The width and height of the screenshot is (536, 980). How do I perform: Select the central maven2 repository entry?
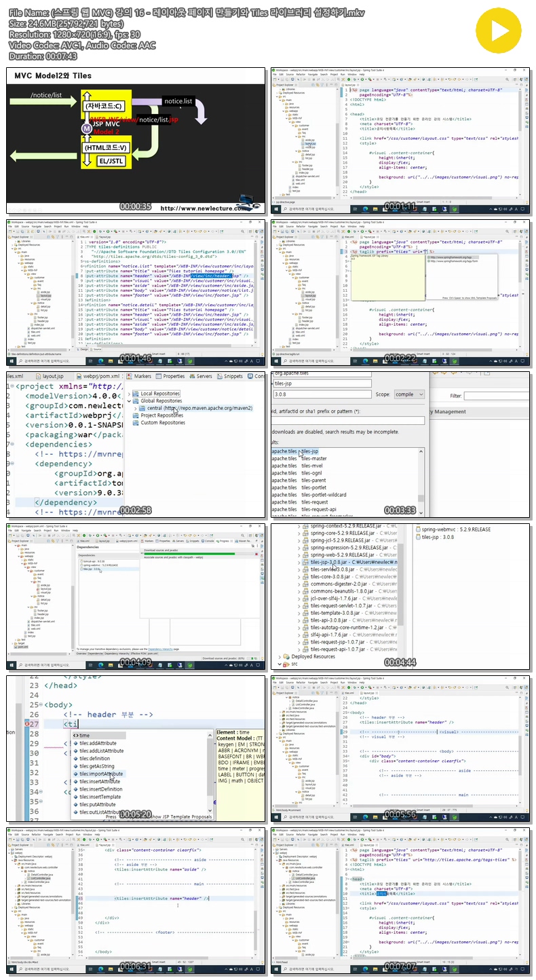[199, 409]
